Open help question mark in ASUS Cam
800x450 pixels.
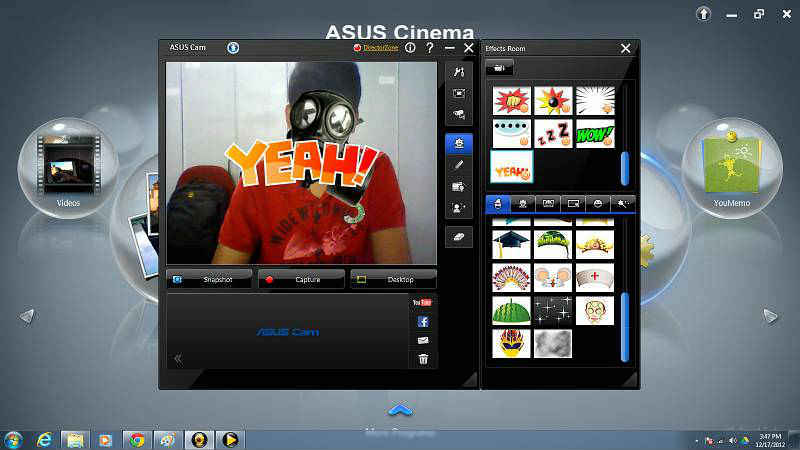430,47
